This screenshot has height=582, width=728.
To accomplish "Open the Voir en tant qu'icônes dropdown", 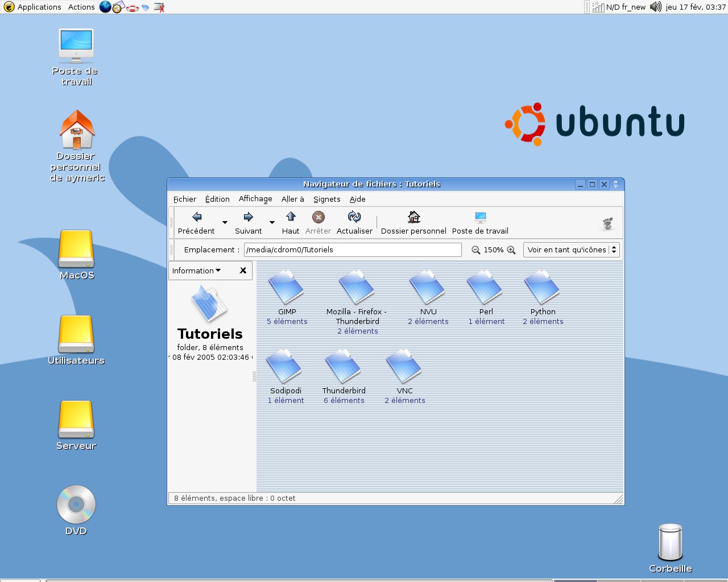I will [571, 250].
